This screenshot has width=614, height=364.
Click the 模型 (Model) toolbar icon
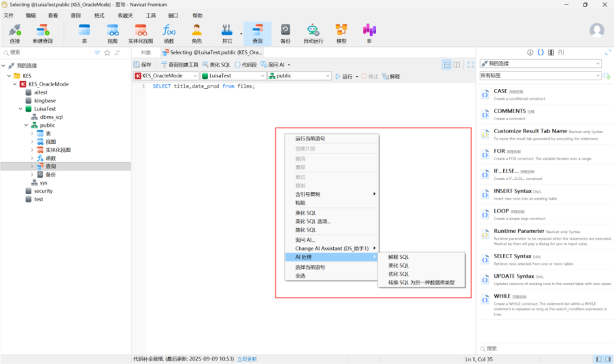tap(341, 33)
